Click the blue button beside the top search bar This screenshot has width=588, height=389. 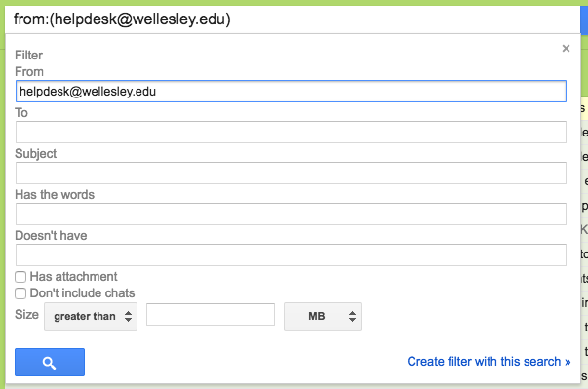click(584, 19)
